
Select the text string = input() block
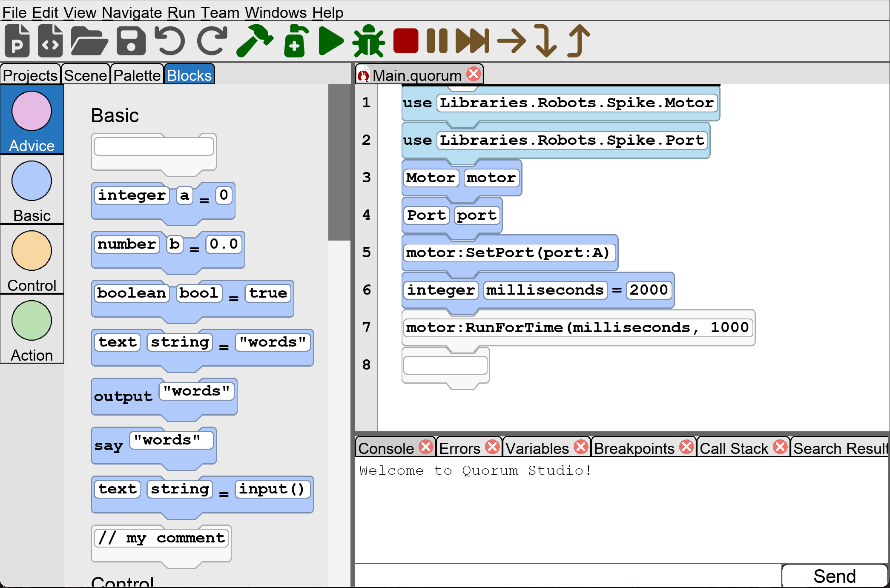pyautogui.click(x=202, y=497)
